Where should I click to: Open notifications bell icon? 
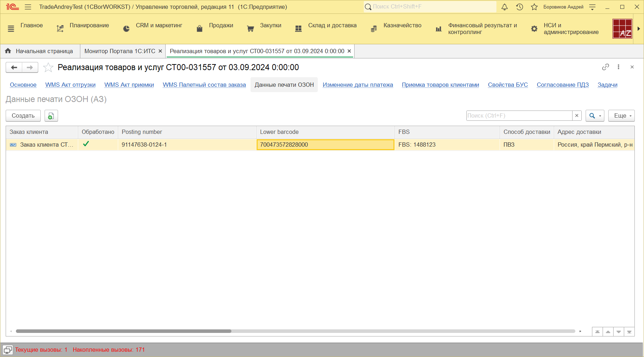pyautogui.click(x=505, y=7)
